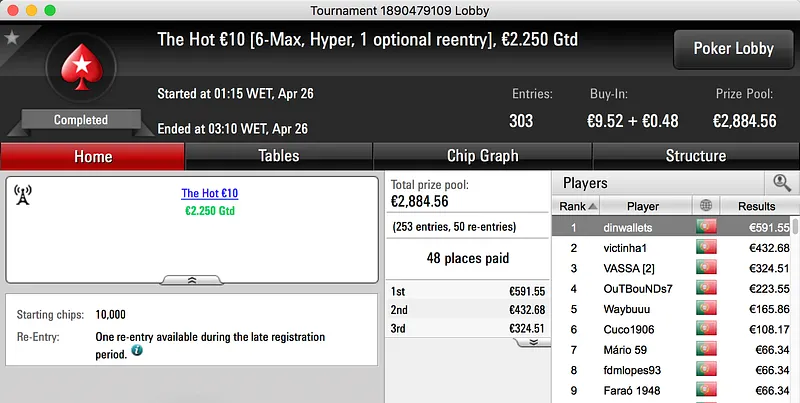Select the Home tab
Image resolution: width=800 pixels, height=403 pixels.
(x=93, y=156)
